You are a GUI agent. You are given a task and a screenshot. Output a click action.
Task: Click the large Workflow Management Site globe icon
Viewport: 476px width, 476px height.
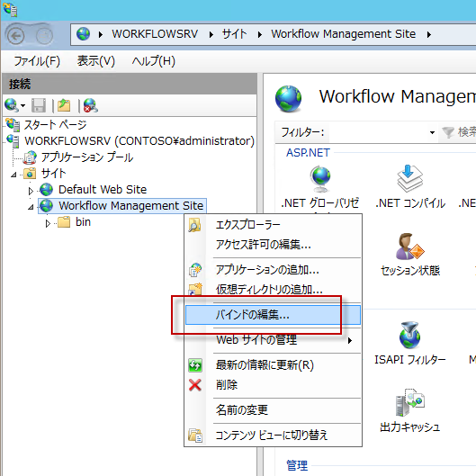288,99
